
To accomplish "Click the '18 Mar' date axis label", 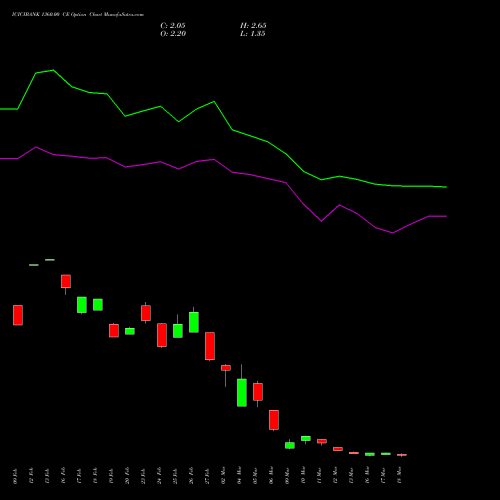I will click(399, 475).
